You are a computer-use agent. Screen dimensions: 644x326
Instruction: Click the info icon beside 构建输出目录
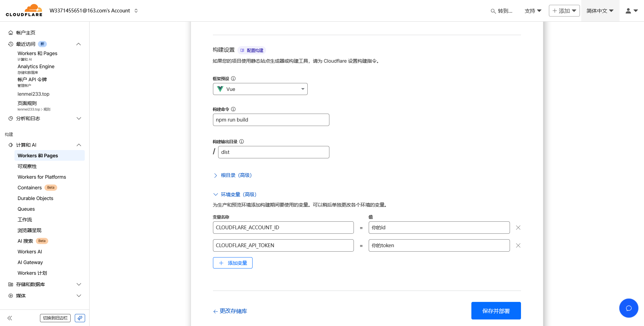(242, 141)
